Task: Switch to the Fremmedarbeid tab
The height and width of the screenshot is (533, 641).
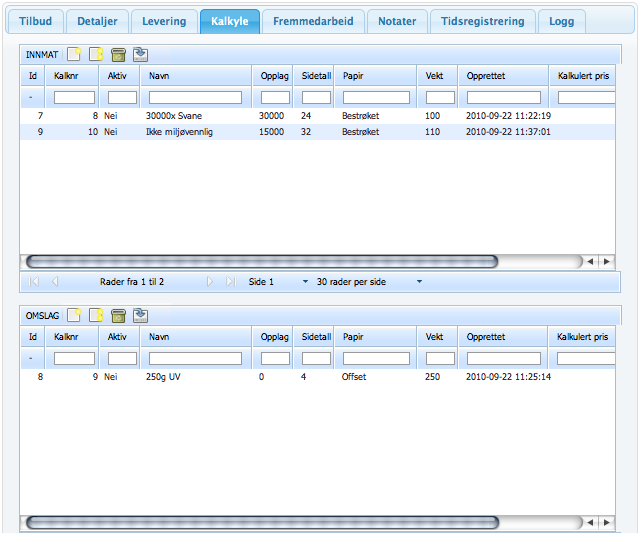Action: [x=313, y=21]
